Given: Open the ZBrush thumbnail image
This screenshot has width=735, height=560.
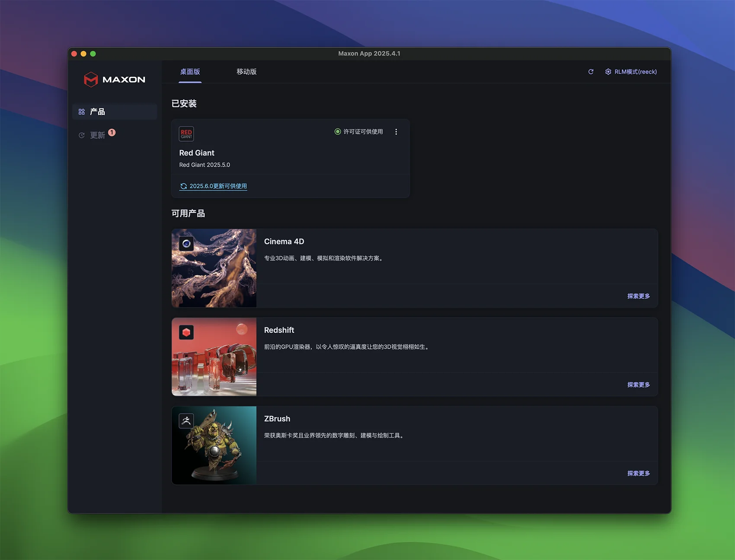Looking at the screenshot, I should (x=214, y=445).
